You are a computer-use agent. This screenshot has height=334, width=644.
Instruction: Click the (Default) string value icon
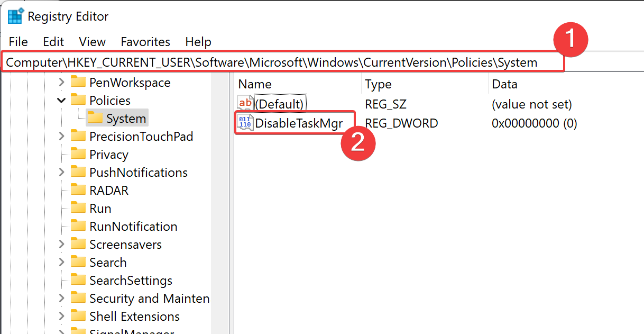245,104
